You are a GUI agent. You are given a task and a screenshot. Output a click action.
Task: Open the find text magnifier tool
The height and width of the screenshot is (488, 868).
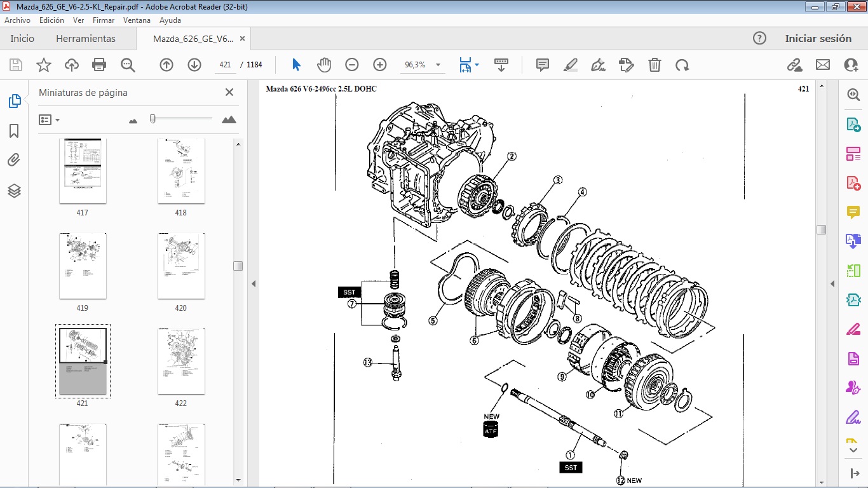coord(128,65)
